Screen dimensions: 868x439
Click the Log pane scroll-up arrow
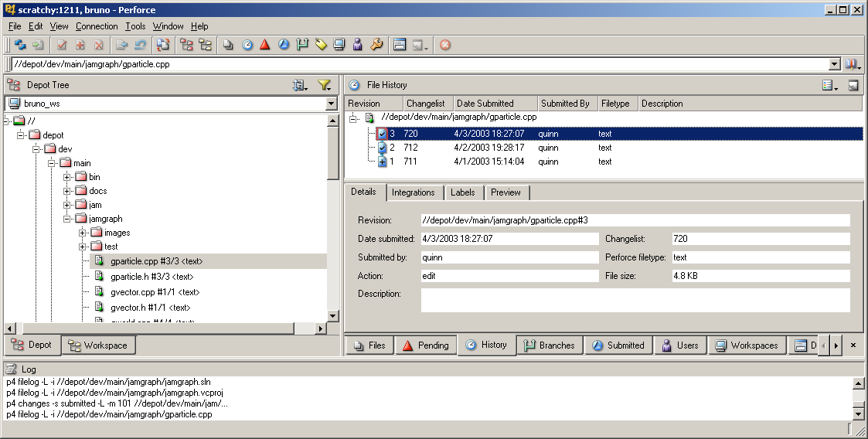coord(858,383)
